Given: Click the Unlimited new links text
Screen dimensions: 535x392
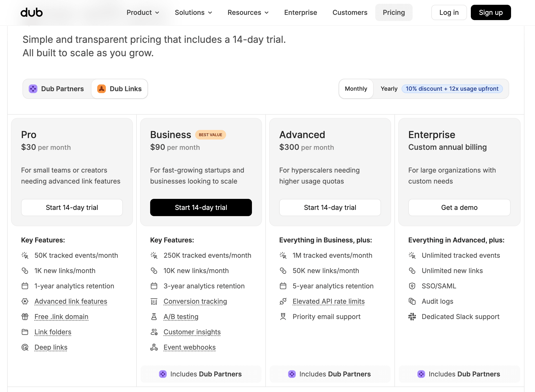Looking at the screenshot, I should coord(452,271).
